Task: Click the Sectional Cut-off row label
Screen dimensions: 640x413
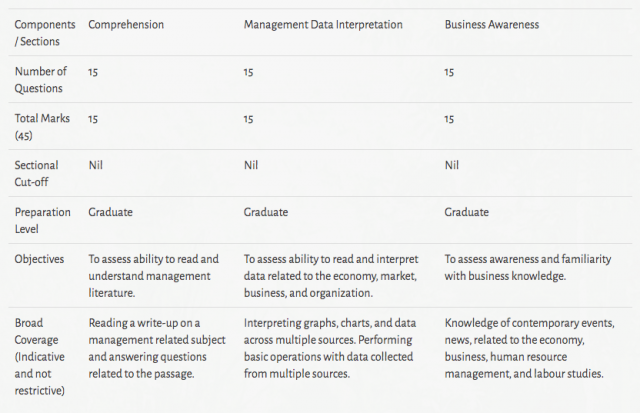Action: coord(37,173)
